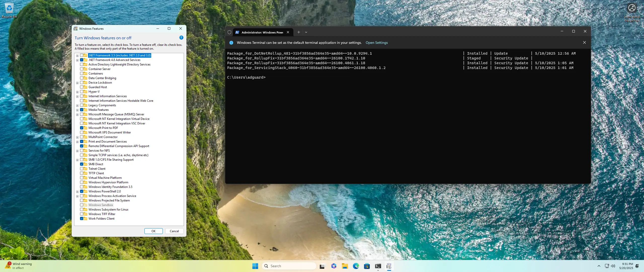Open the terminal profile dropdown arrow
Screen dimensions: 644x272
306,32
